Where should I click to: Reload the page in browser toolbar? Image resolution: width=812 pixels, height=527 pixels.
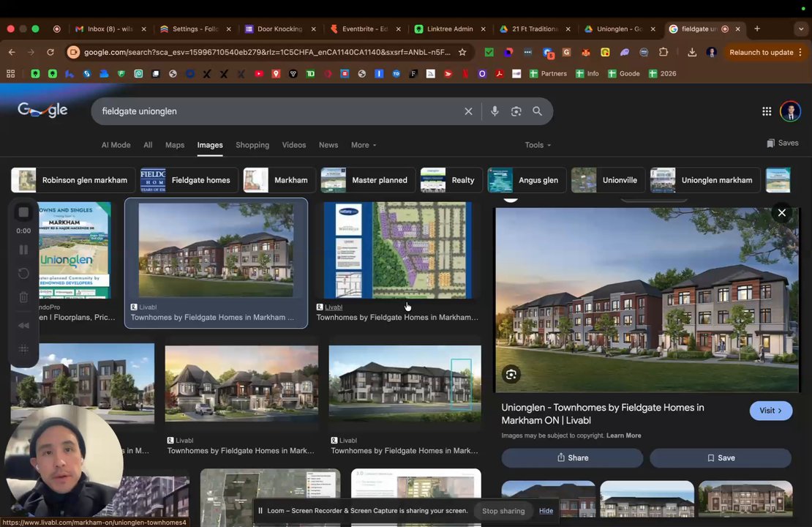[x=50, y=52]
